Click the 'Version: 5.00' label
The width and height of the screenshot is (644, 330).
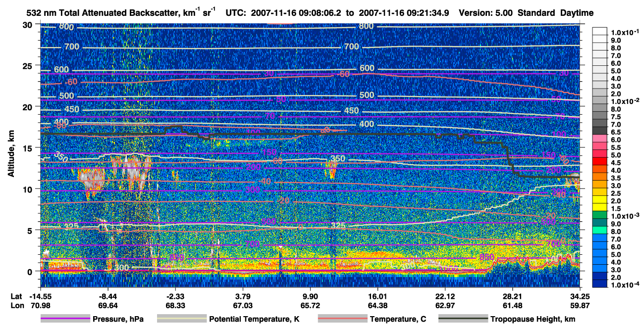click(x=486, y=13)
